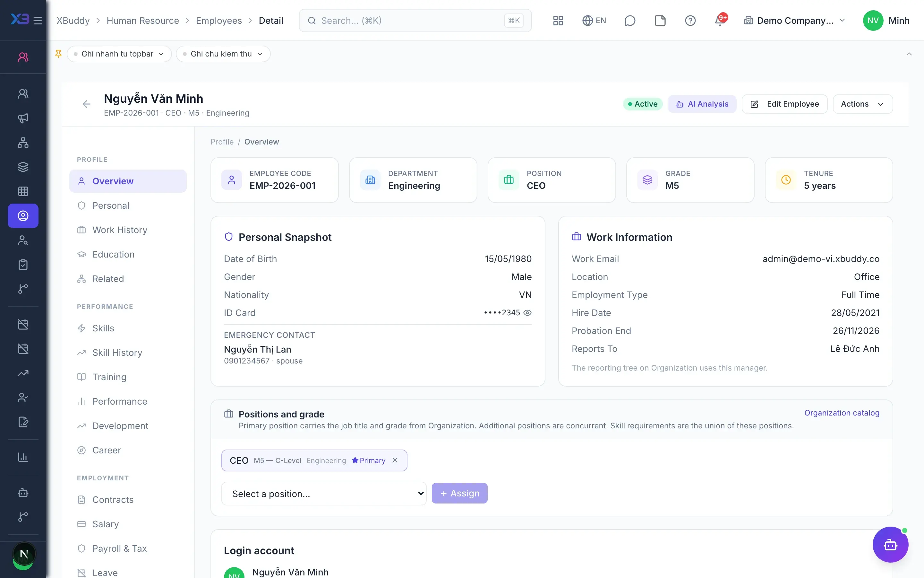Click the Human Resource breadcrumb link
Image resolution: width=924 pixels, height=578 pixels.
pyautogui.click(x=142, y=20)
